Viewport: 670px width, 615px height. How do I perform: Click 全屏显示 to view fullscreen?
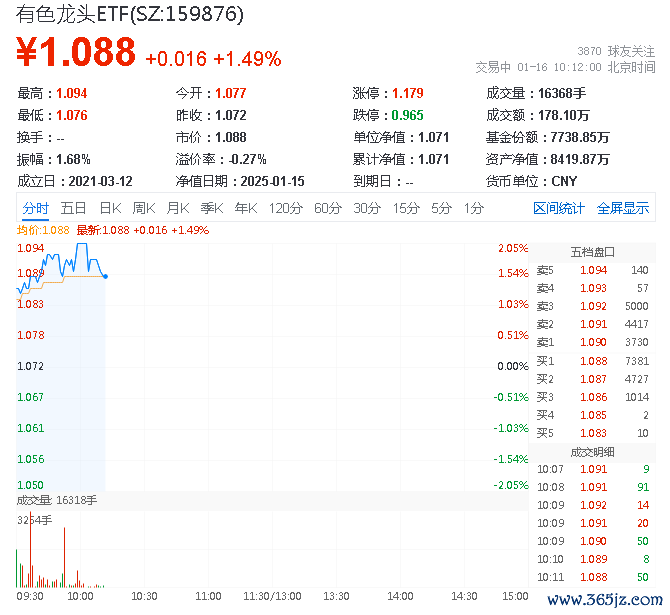[623, 209]
